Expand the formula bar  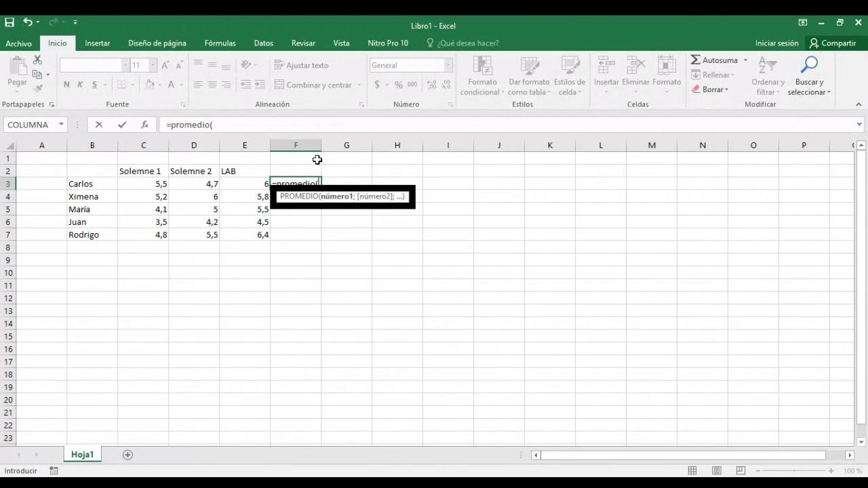coord(859,125)
